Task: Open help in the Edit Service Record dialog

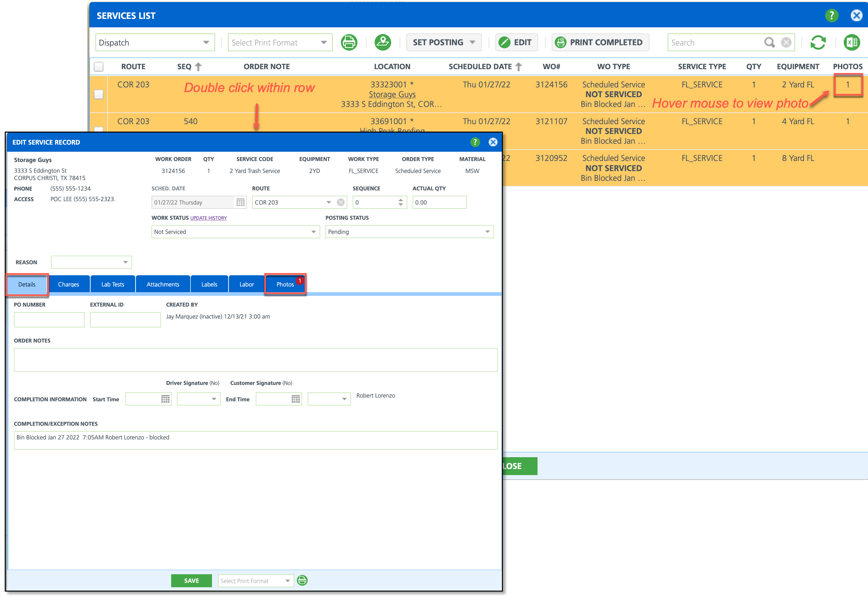Action: click(475, 142)
